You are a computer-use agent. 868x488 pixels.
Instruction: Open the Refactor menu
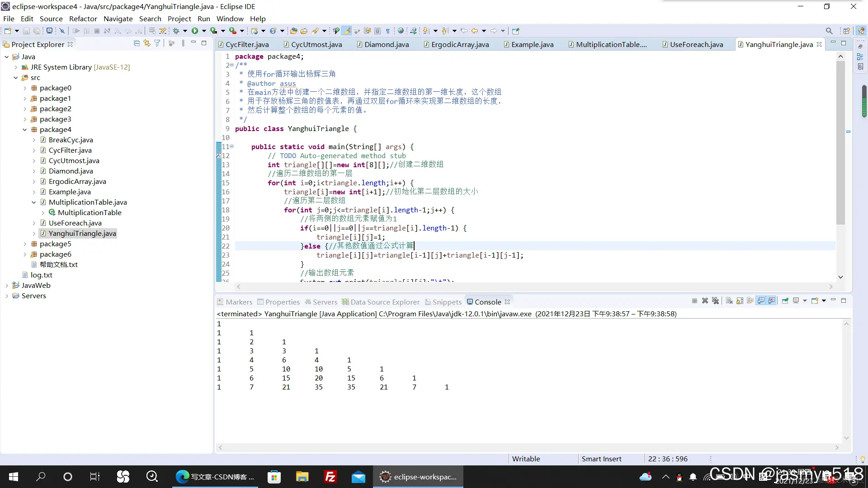83,19
